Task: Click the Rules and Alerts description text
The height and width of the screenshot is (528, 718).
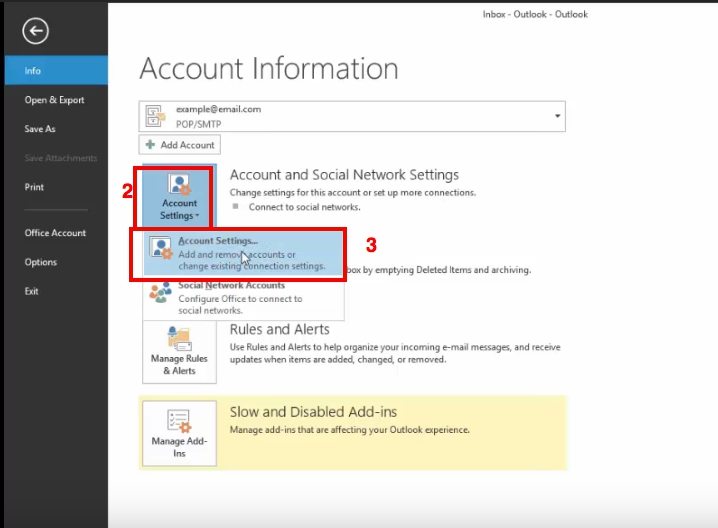Action: pyautogui.click(x=395, y=353)
